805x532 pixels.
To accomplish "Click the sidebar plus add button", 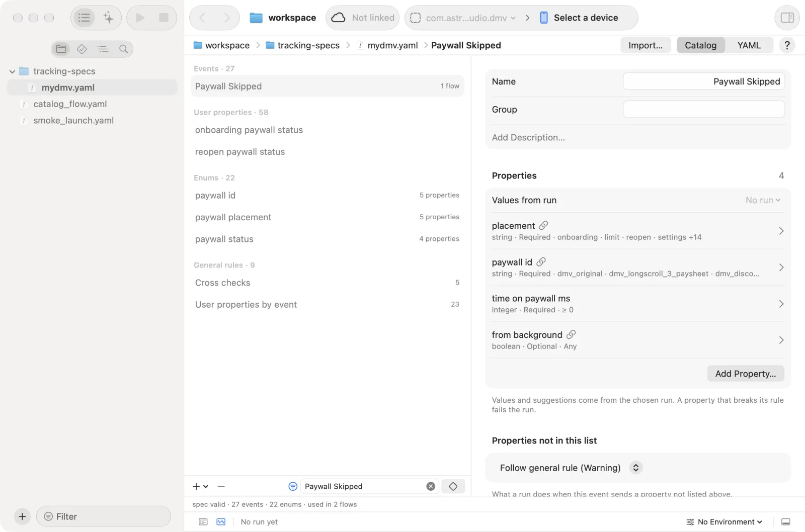I will pos(22,516).
